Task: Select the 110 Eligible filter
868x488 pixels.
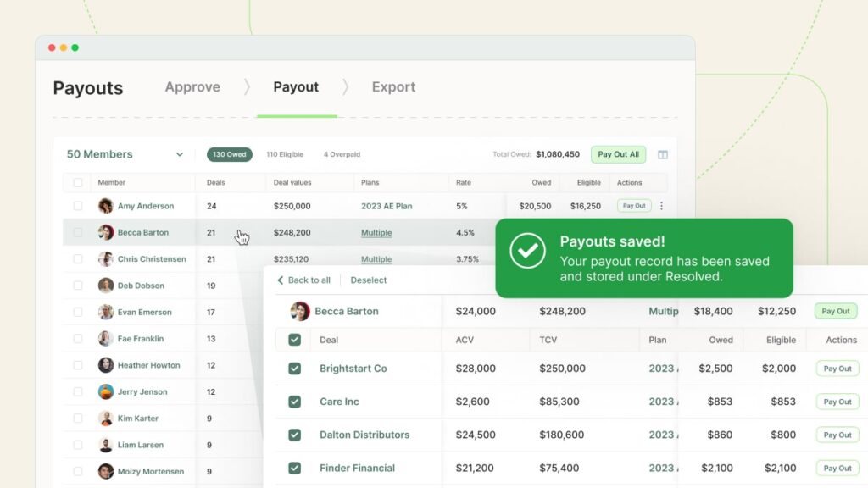Action: tap(285, 154)
